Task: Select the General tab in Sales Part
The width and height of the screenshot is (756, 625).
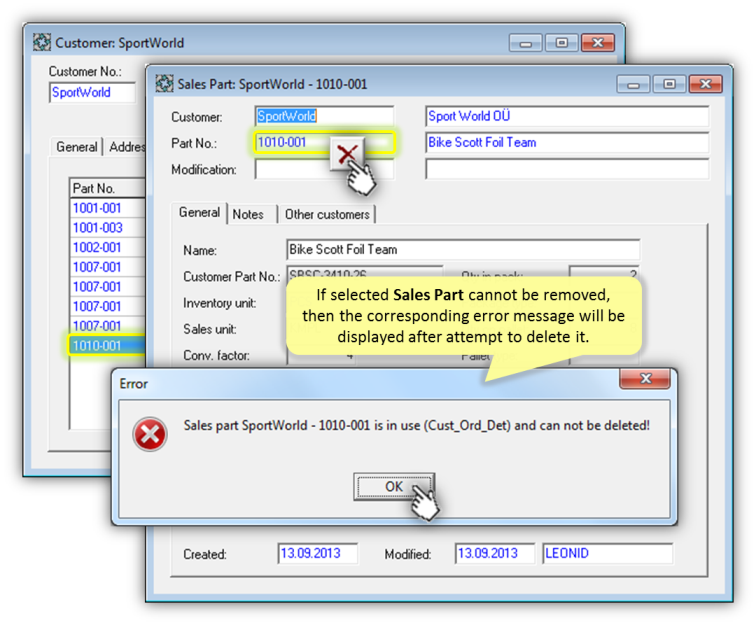Action: click(199, 213)
